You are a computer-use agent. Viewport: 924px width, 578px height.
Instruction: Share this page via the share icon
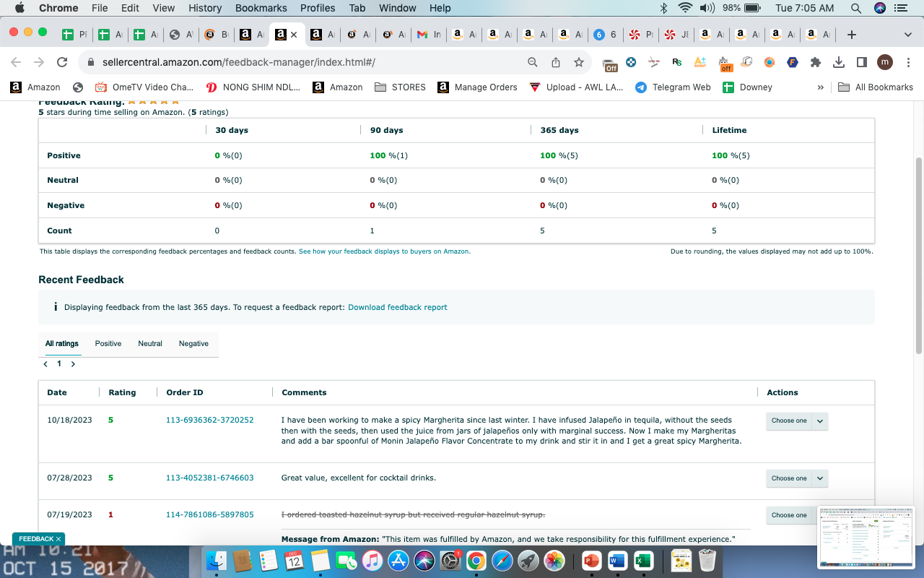coord(556,62)
